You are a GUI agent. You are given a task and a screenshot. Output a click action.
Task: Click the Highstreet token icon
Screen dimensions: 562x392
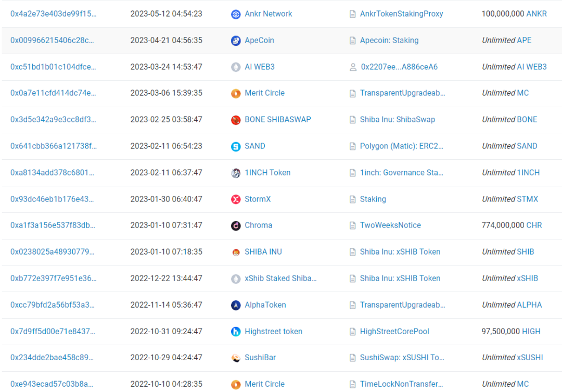pos(236,332)
